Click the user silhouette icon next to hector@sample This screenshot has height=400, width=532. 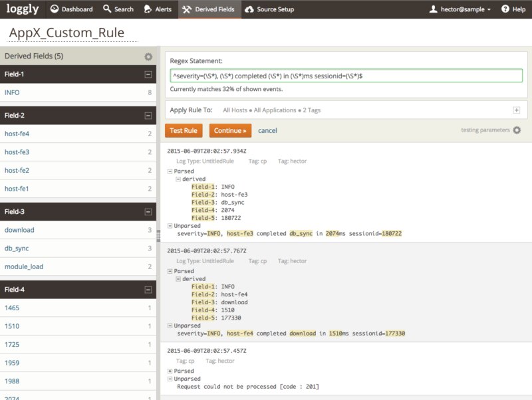(432, 9)
